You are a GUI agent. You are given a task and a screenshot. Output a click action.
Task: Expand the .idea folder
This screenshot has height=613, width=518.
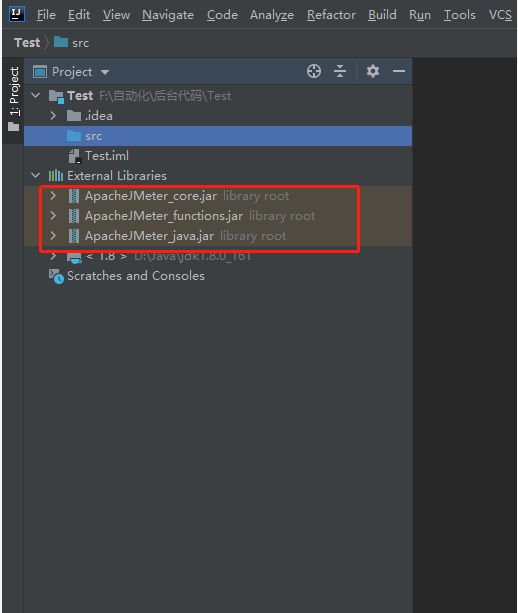coord(53,116)
